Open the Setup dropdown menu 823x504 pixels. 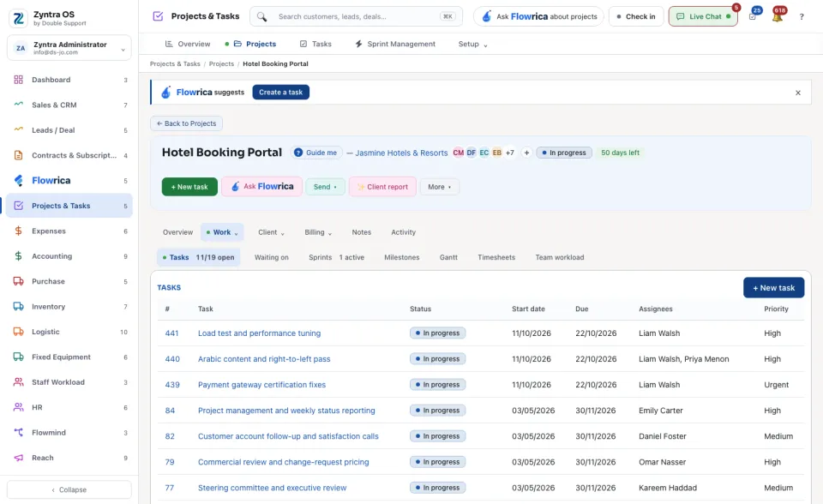(472, 44)
